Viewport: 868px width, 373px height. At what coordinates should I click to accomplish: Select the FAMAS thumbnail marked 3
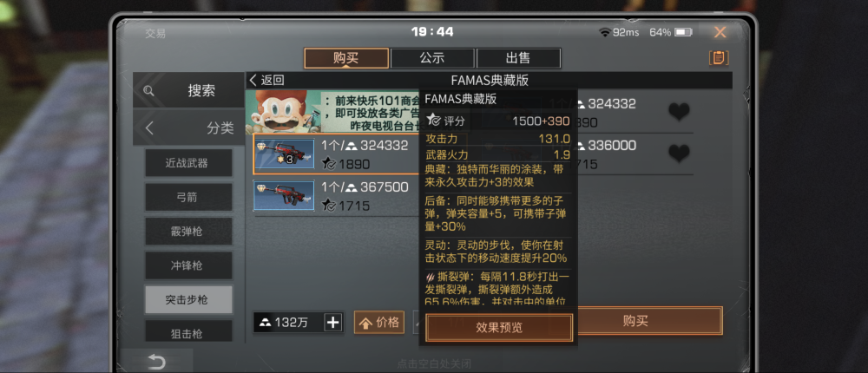click(284, 154)
